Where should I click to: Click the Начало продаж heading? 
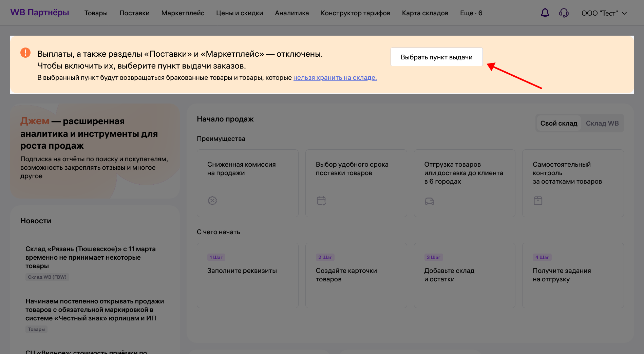click(225, 119)
